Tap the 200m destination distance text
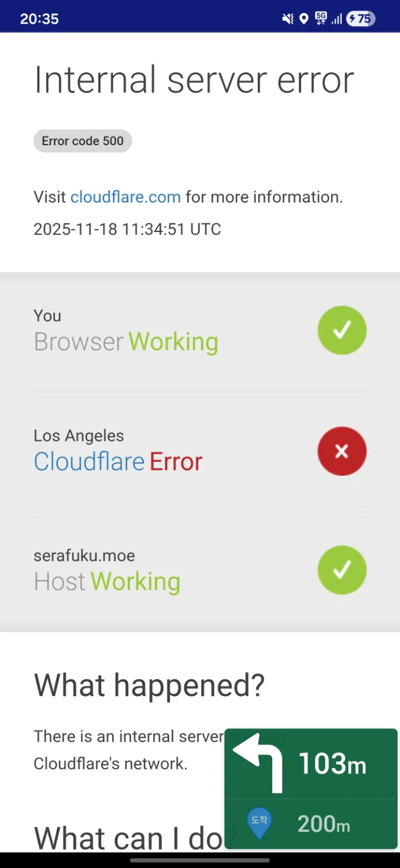 tap(323, 823)
